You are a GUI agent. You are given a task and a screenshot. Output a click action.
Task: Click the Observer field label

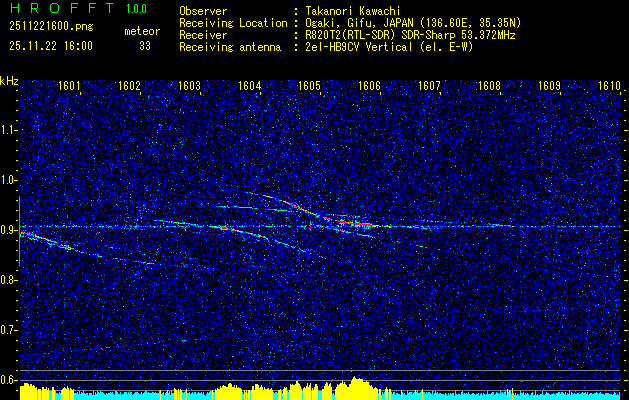pyautogui.click(x=203, y=11)
